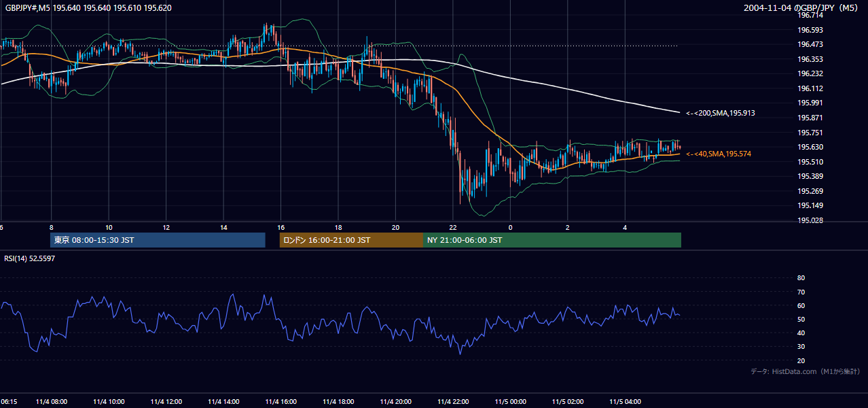Click the 11/4 22:00 time axis label
The width and height of the screenshot is (868, 408).
pos(453,402)
